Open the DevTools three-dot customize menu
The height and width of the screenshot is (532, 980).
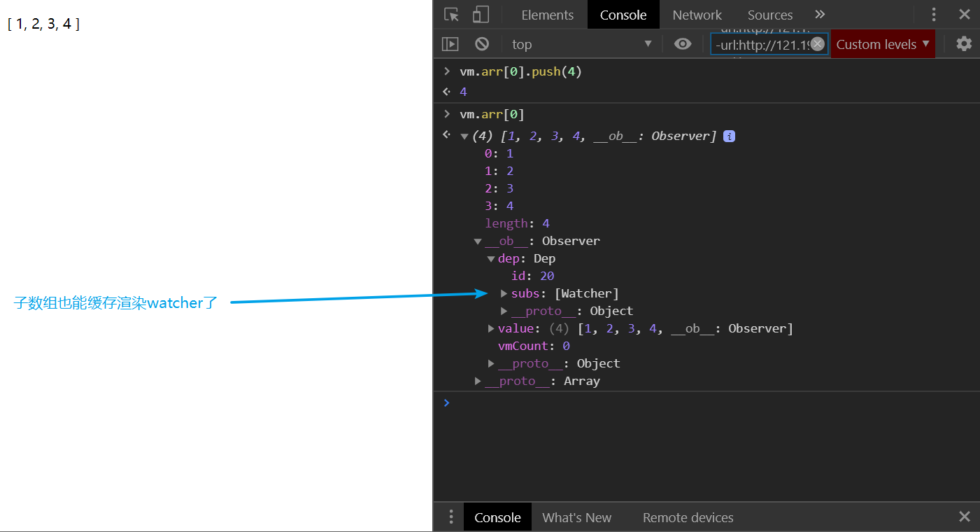coord(934,15)
